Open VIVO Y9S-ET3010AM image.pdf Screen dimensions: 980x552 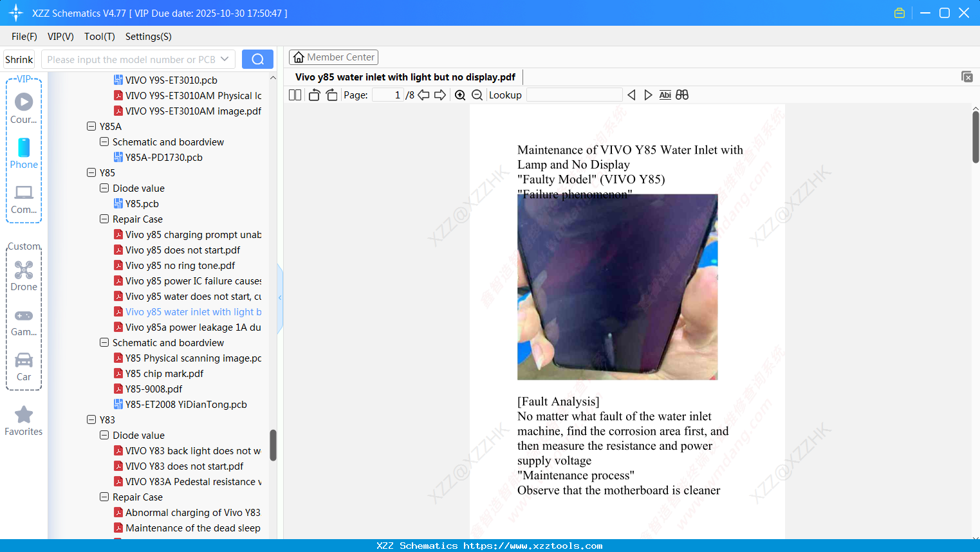click(187, 111)
